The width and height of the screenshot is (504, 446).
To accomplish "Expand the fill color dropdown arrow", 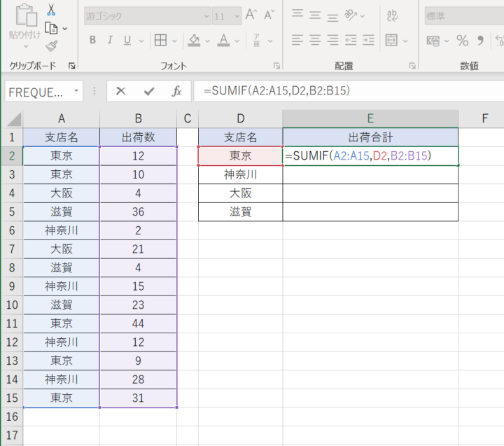I will (207, 41).
